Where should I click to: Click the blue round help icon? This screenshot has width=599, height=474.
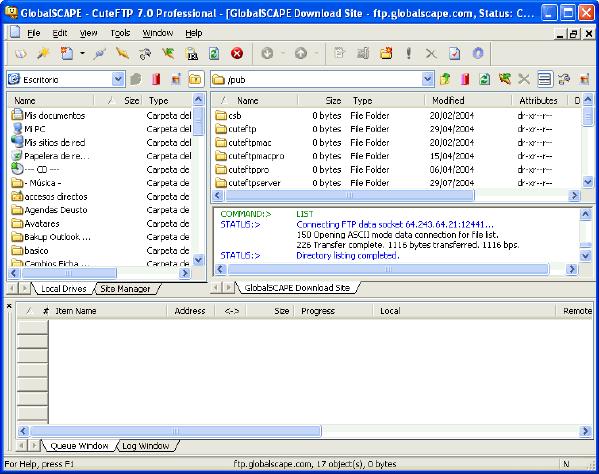(x=478, y=54)
